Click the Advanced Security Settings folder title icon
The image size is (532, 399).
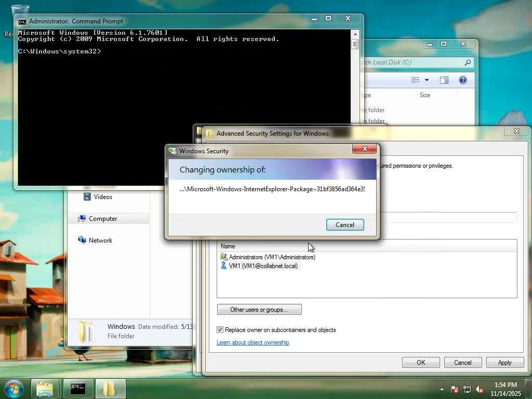tap(209, 133)
